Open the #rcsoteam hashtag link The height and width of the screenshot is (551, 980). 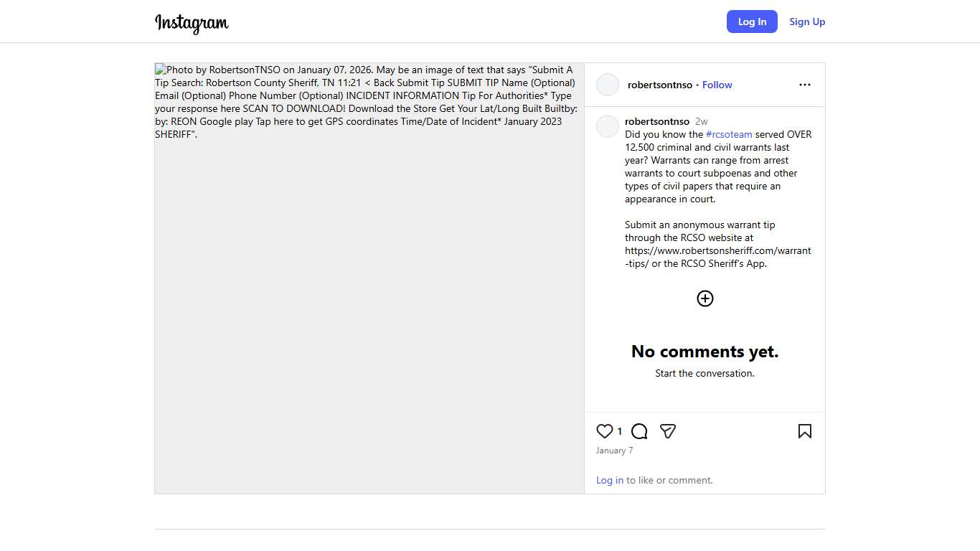tap(729, 134)
